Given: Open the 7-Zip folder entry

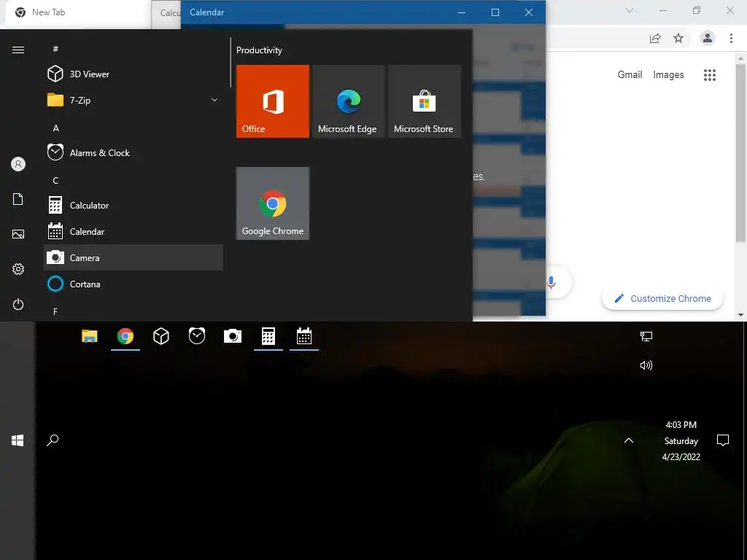Looking at the screenshot, I should (x=133, y=100).
